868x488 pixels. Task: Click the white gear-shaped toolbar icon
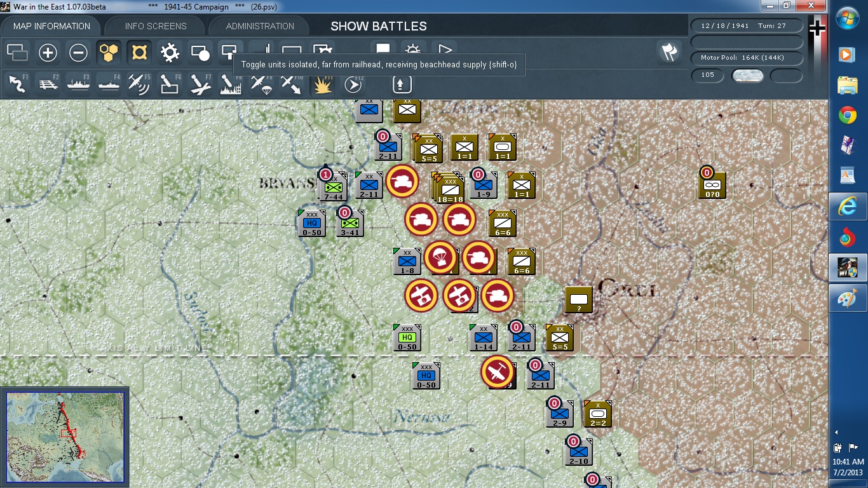pyautogui.click(x=170, y=52)
